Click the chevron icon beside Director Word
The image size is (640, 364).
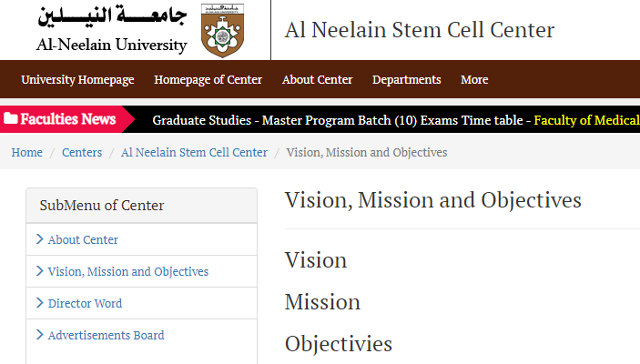[x=39, y=303]
